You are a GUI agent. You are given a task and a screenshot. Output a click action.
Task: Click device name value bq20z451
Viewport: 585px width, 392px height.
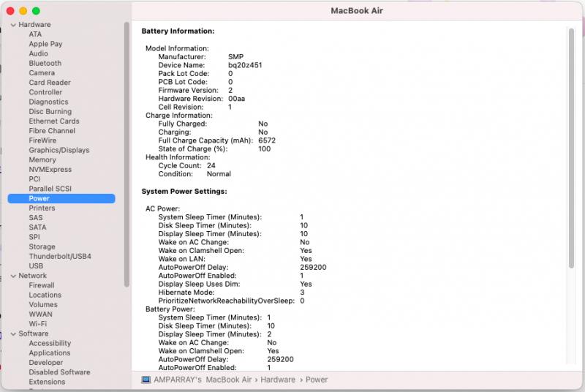pyautogui.click(x=245, y=65)
